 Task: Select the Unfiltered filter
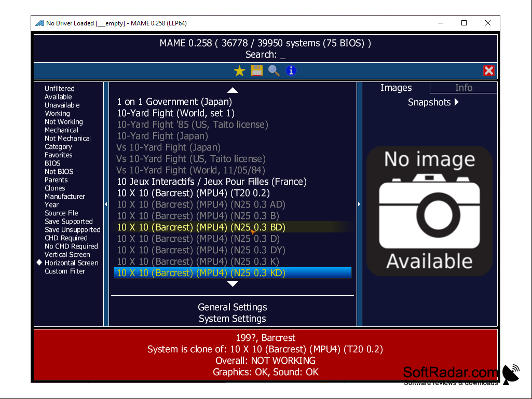(59, 89)
